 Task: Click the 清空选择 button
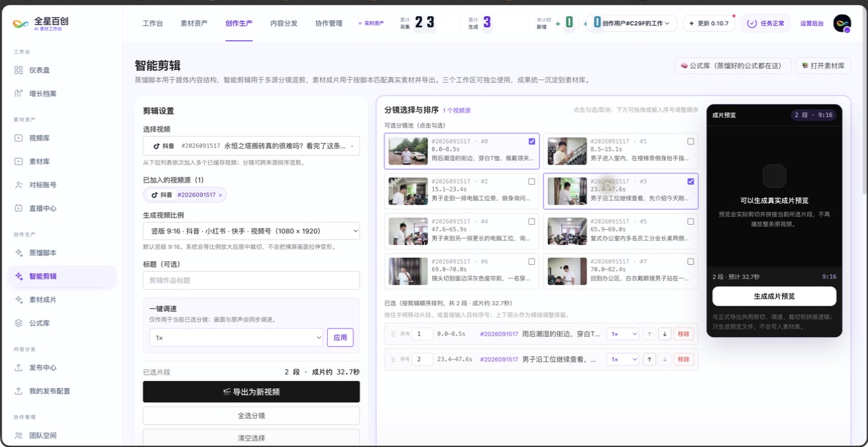click(x=251, y=438)
